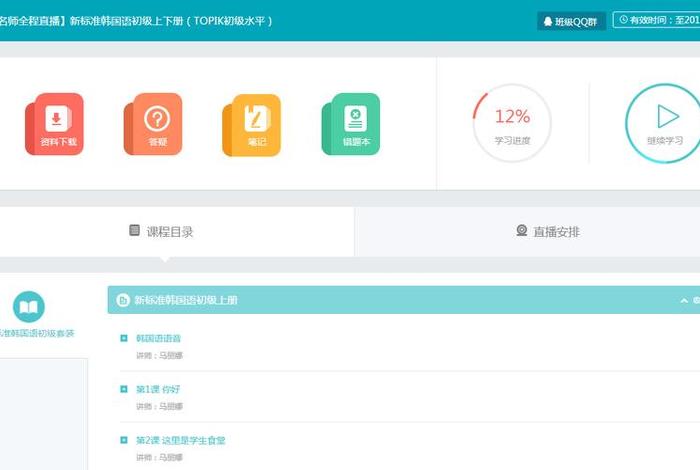Open the 第2课 这里是学生食堂 lesson
This screenshot has width=700, height=470.
181,441
